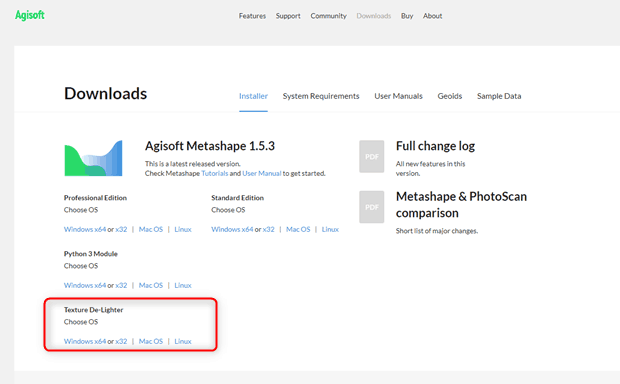Select the Geoids tab

click(450, 96)
